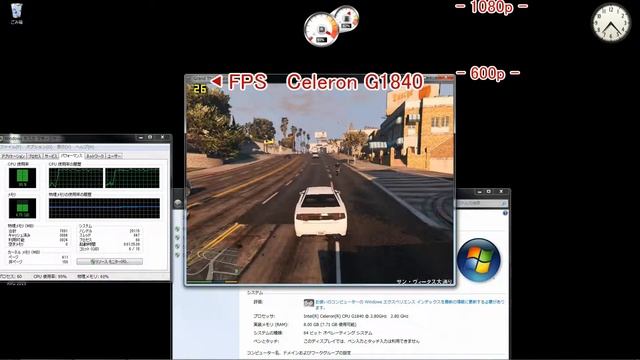Click the コンピューター名、ドメインおよびワークグループの設定 heading
This screenshot has height=360, width=640.
tap(298, 353)
